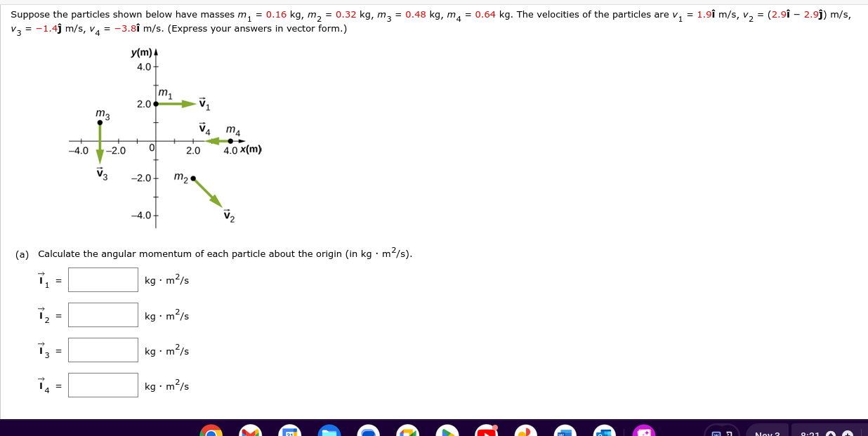
Task: Select the keyboard input icon beside the date
Action: (x=729, y=432)
